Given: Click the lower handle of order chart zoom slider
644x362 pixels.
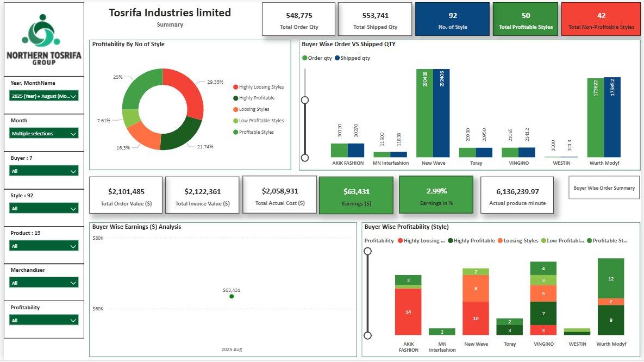Looking at the screenshot, I should [305, 158].
